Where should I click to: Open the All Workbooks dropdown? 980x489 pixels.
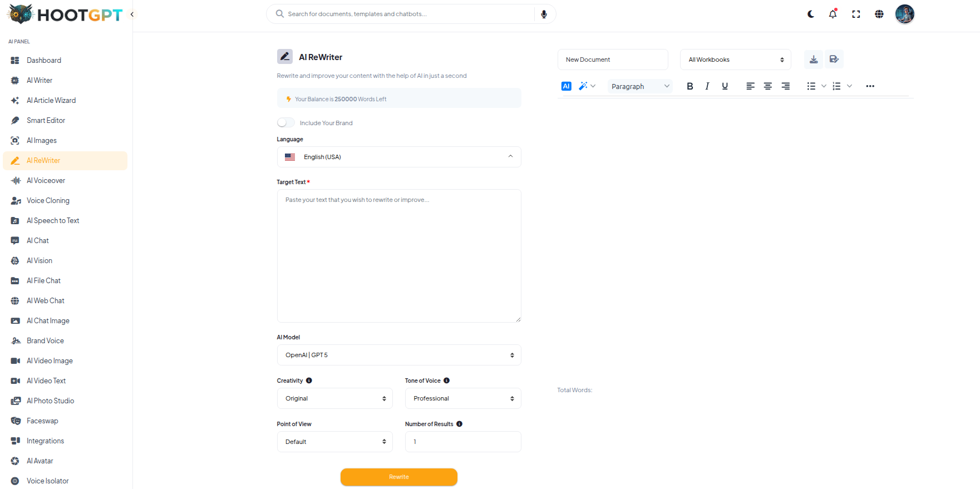[x=736, y=60]
